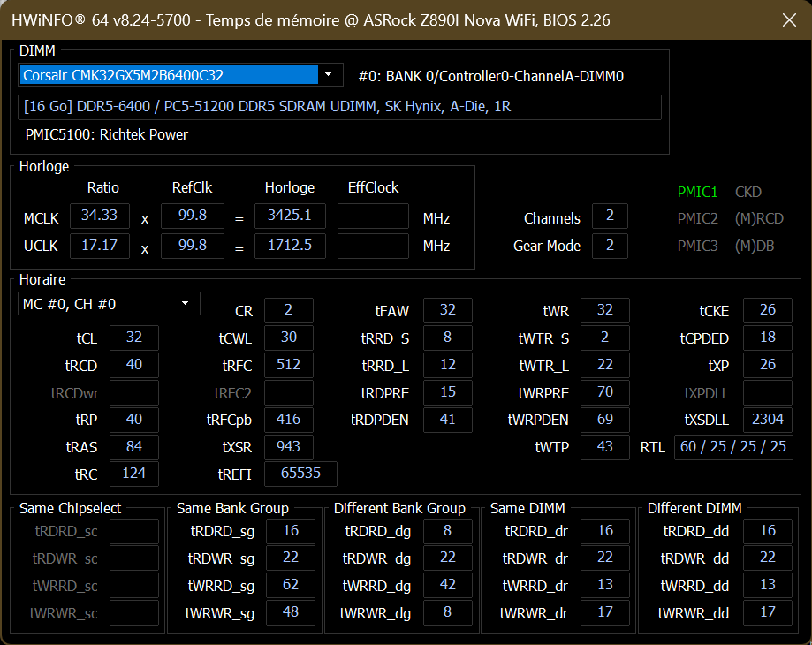Screen dimensions: 812x645
Task: Click the tWRRD_dr value 13
Action: [605, 585]
